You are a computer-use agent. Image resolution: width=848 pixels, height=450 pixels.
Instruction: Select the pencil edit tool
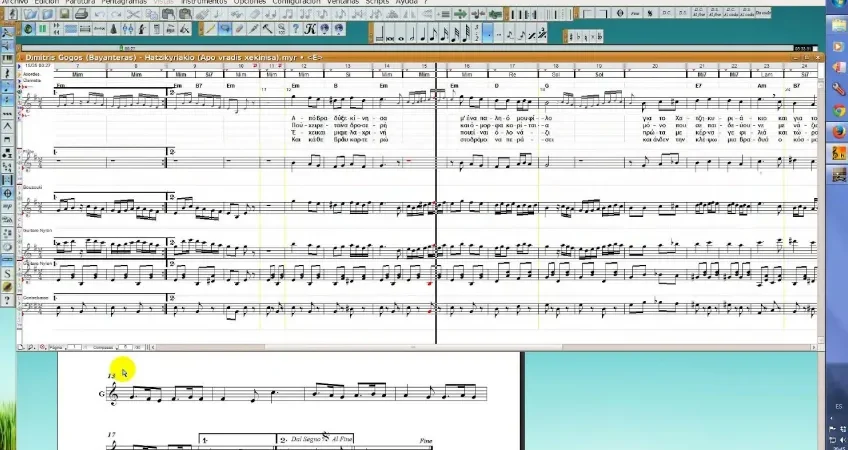pyautogui.click(x=210, y=28)
